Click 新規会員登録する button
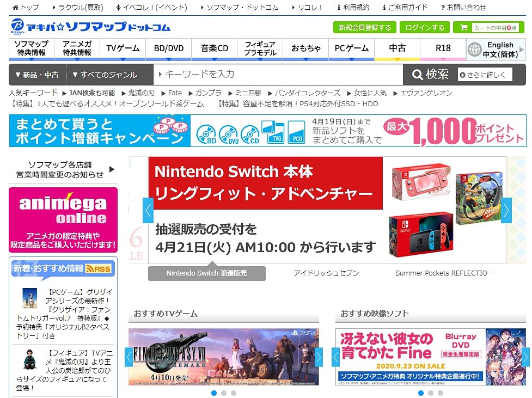 tap(365, 27)
